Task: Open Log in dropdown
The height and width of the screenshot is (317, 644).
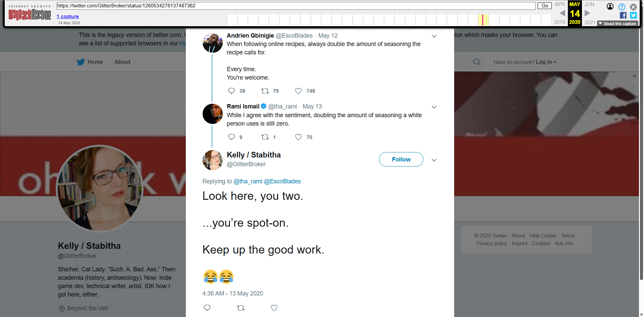Action: coord(545,62)
